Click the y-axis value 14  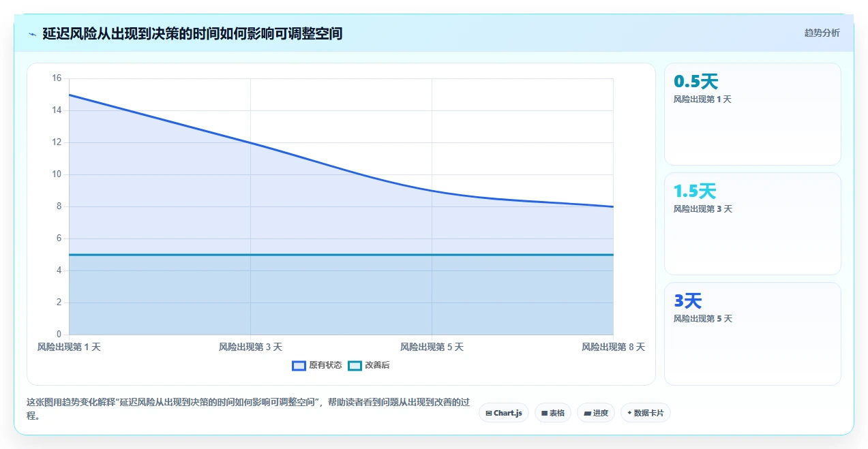[x=57, y=110]
